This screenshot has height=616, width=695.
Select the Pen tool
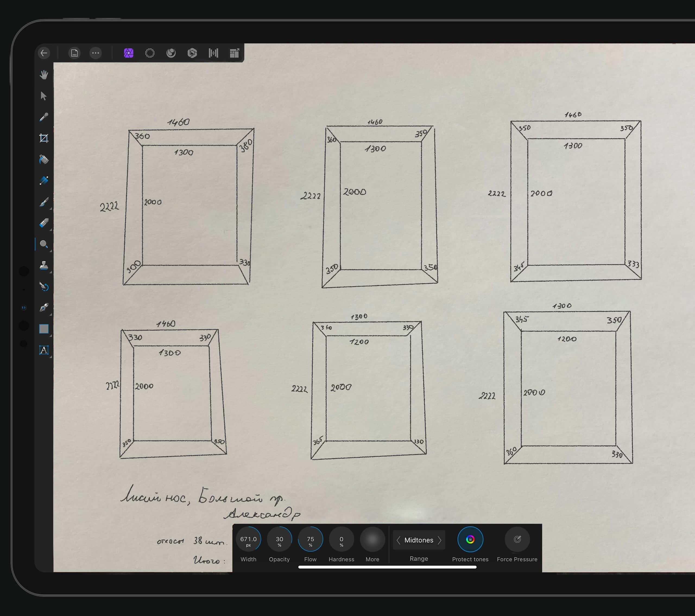point(44,308)
